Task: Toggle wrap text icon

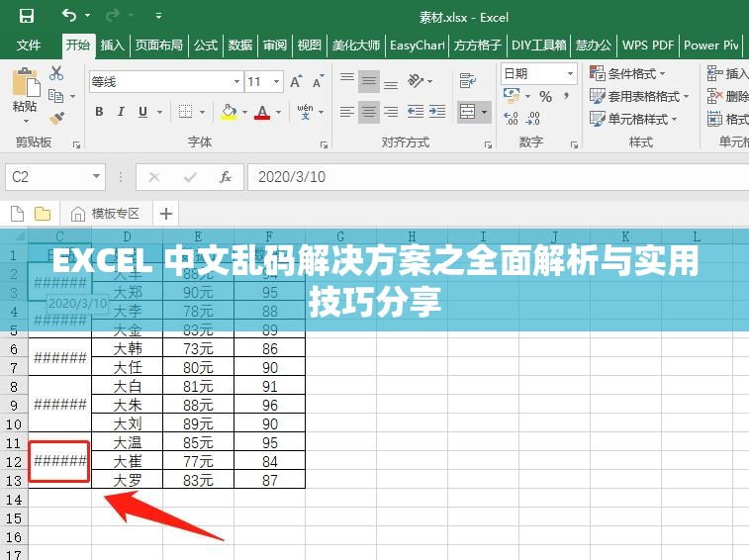Action: [x=468, y=81]
